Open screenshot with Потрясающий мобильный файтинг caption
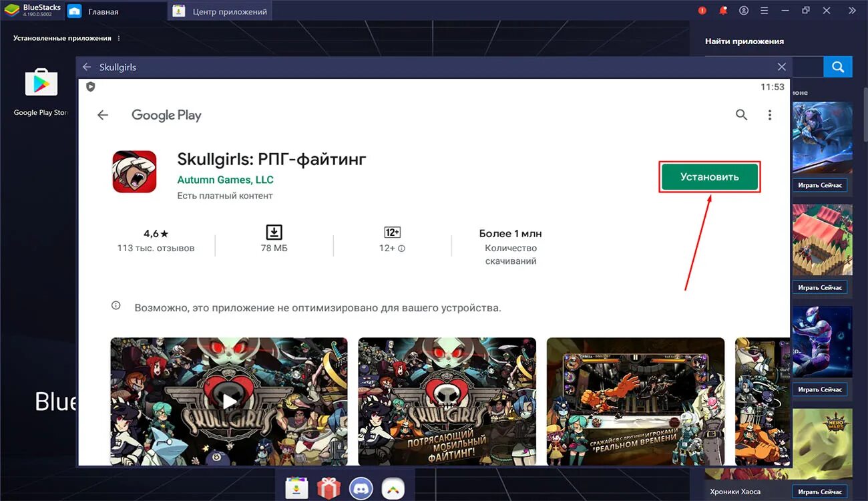This screenshot has height=501, width=868. click(x=447, y=401)
